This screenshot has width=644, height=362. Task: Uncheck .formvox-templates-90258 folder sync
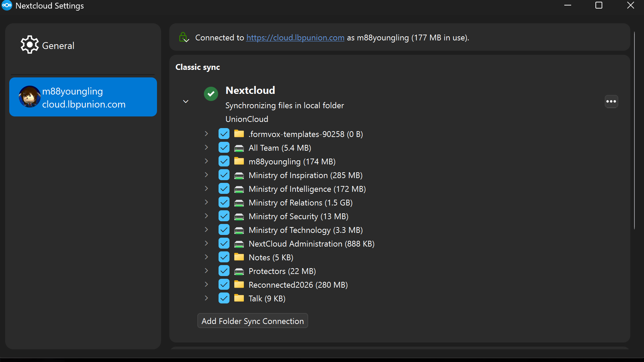[x=224, y=134]
